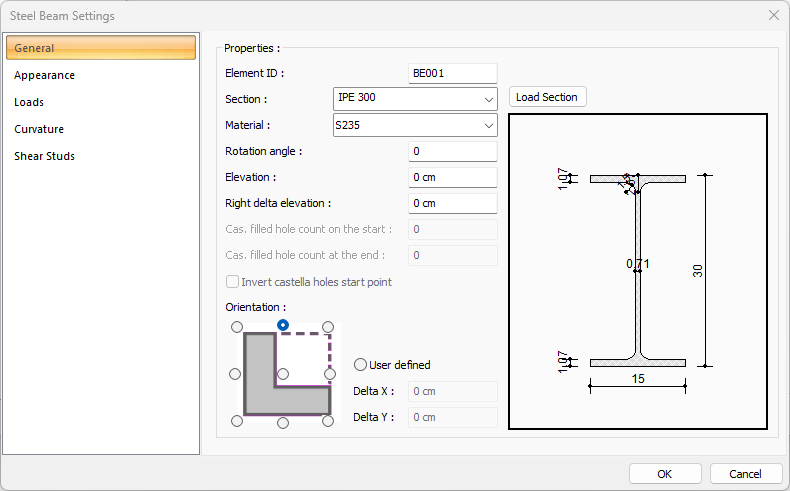Click the Element ID input field
This screenshot has height=491, width=790.
click(453, 73)
